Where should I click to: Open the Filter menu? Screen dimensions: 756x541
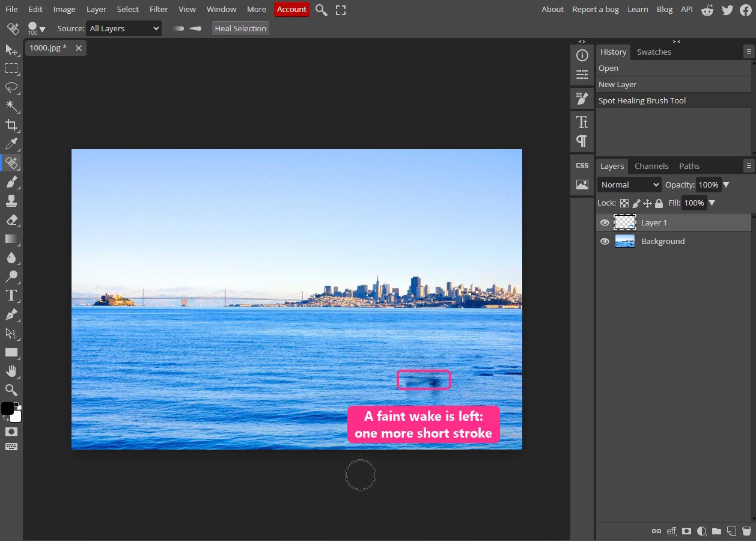point(159,9)
